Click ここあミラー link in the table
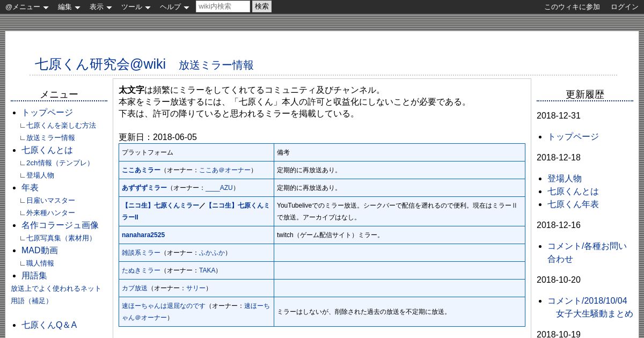Viewport: 644px width, 338px height. point(141,170)
